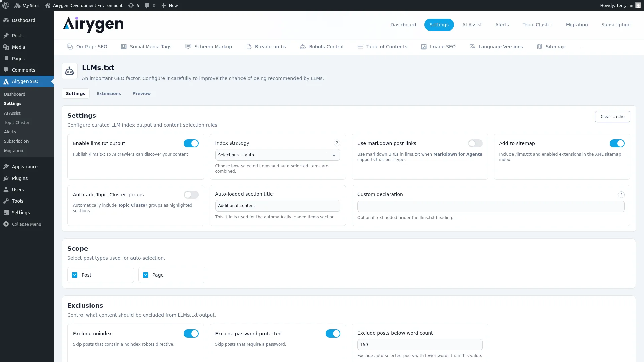The height and width of the screenshot is (362, 644).
Task: Click the Custom declaration text field
Action: pos(491,206)
